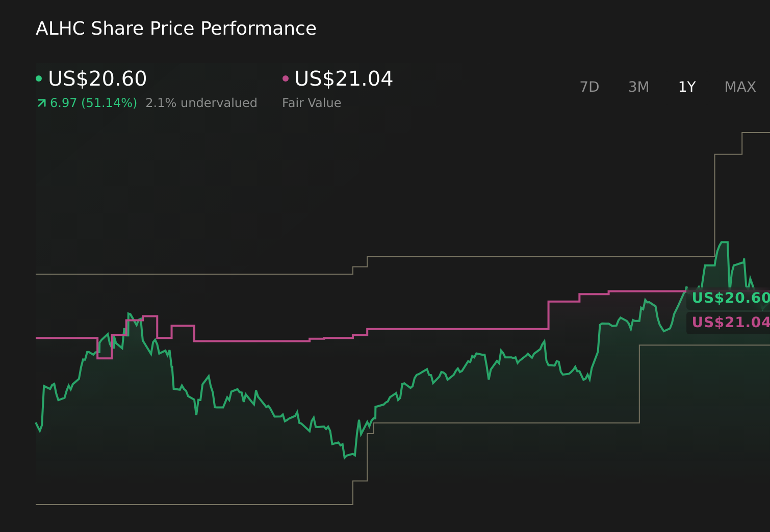The image size is (770, 532).
Task: Toggle the share price series visibility
Action: coord(97,78)
